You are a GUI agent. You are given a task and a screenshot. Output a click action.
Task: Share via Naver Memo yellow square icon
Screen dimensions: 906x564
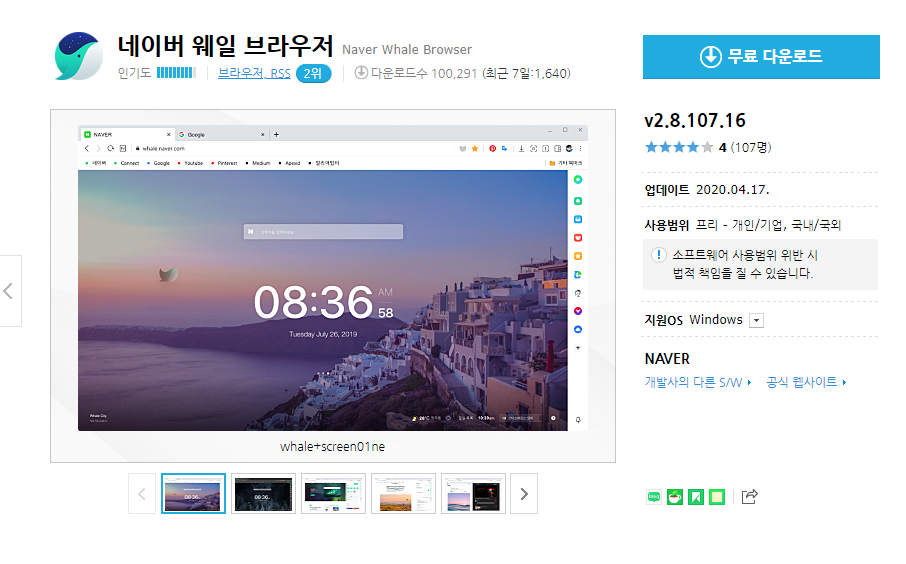[716, 497]
